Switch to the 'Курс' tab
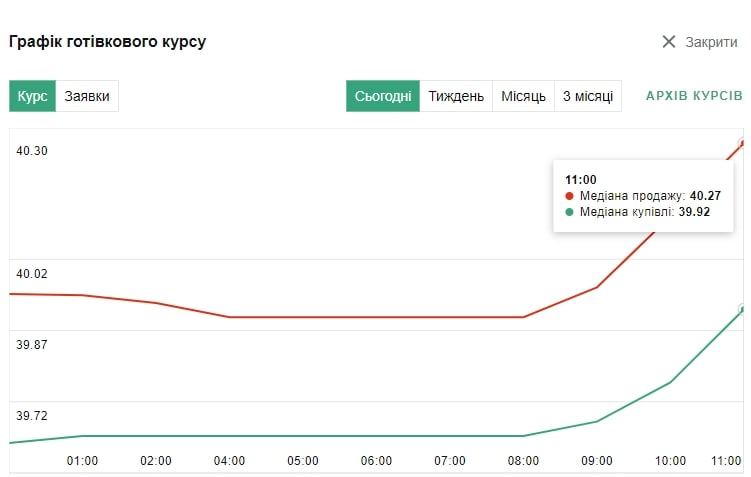The height and width of the screenshot is (477, 751). coord(33,97)
